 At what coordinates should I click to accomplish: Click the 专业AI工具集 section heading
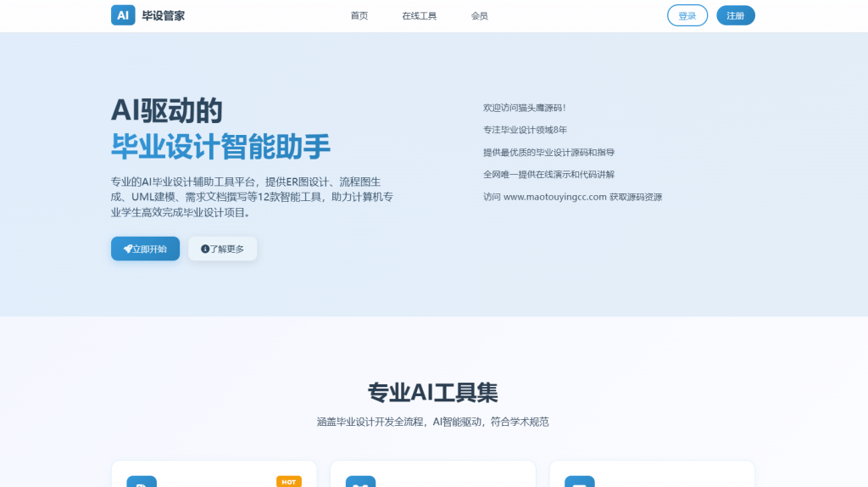tap(432, 393)
